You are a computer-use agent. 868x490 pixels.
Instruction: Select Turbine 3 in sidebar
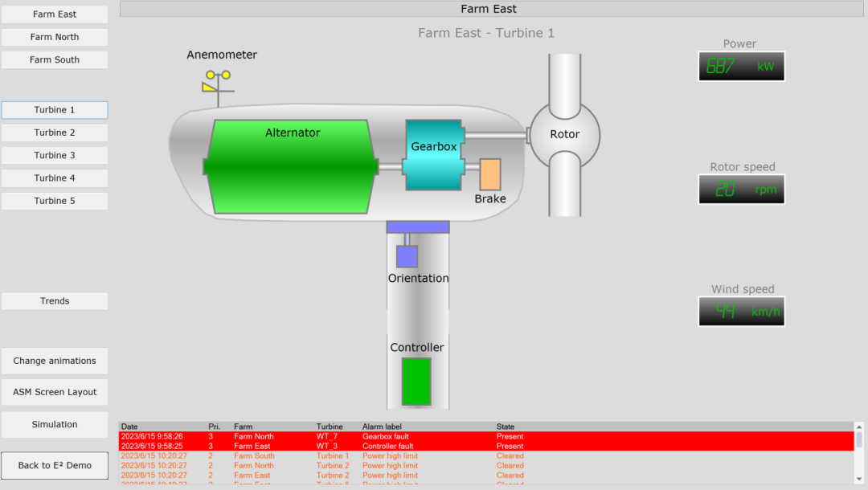point(55,155)
